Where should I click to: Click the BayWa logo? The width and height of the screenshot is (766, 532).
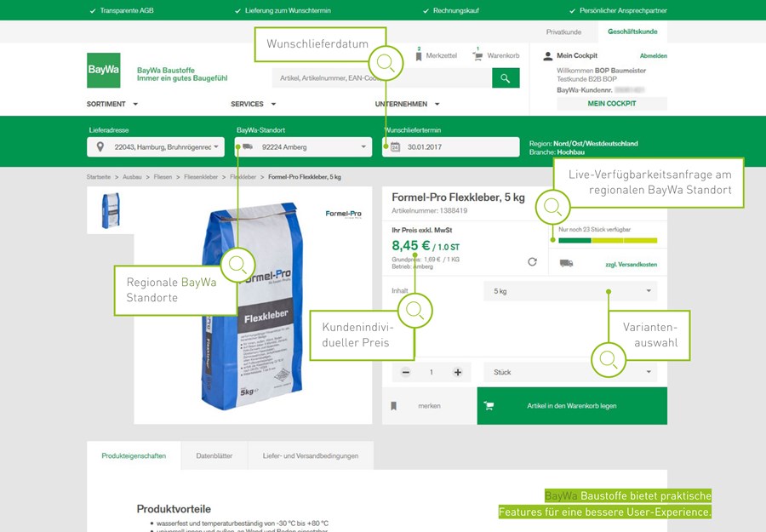(x=104, y=71)
